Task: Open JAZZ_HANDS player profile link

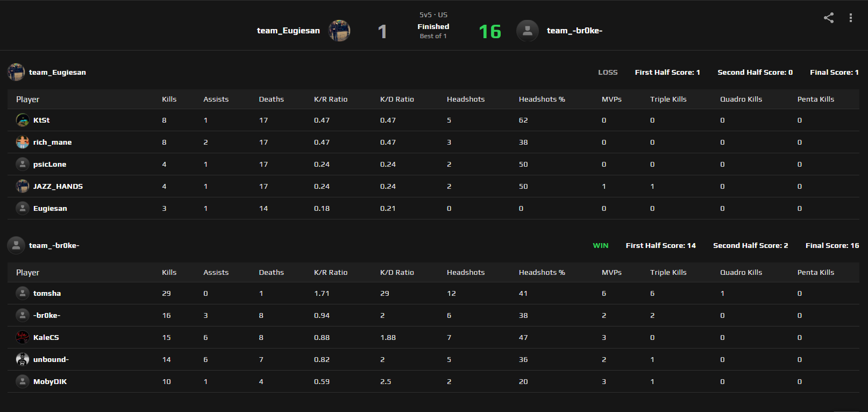Action: pos(58,186)
